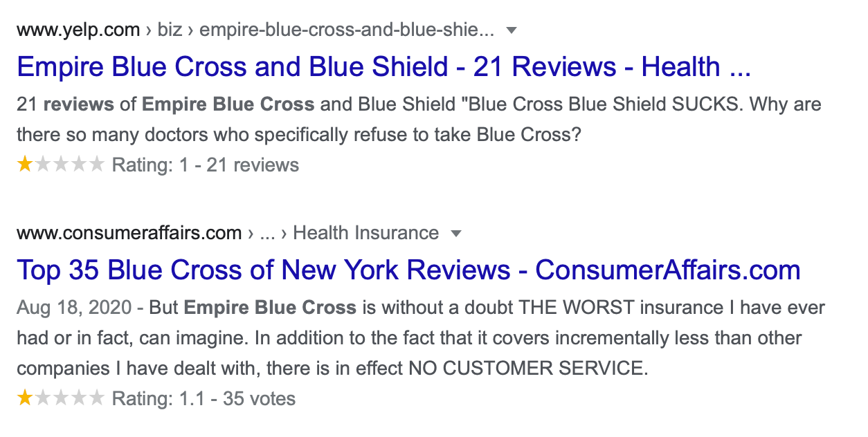868x437 pixels.
Task: Click the www.yelp.com URL text
Action: click(x=78, y=30)
